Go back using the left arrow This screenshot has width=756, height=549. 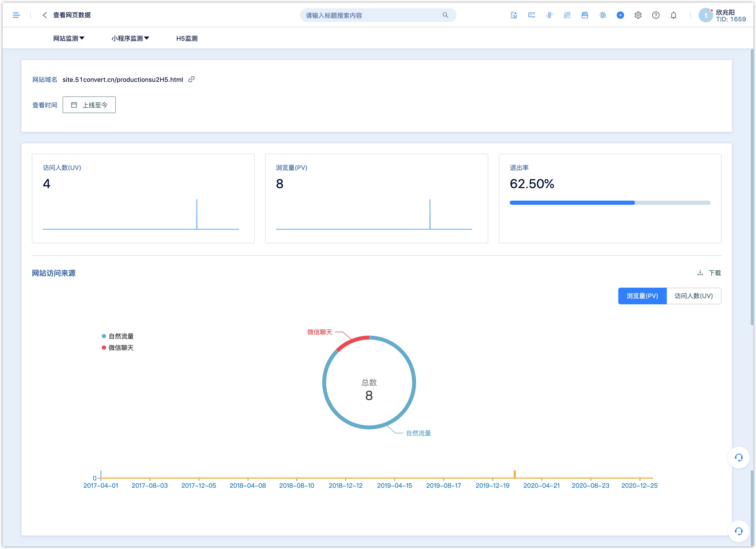[45, 15]
